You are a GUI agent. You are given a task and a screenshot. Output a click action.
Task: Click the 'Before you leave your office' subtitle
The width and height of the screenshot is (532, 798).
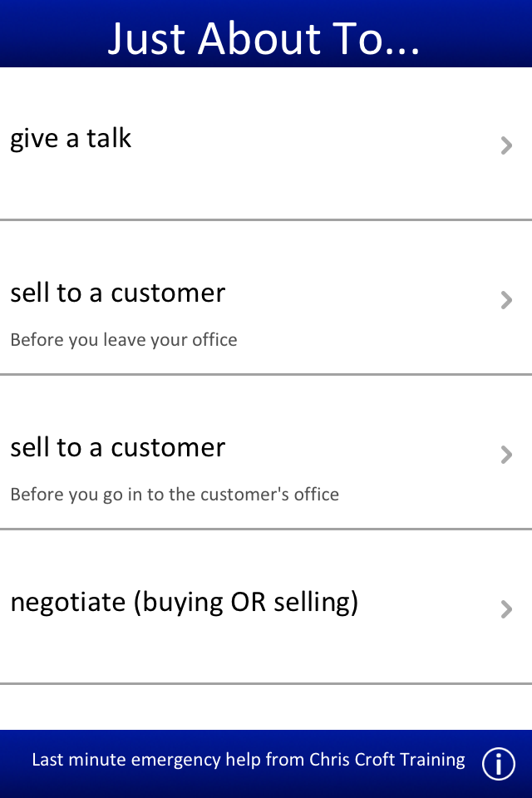(123, 340)
